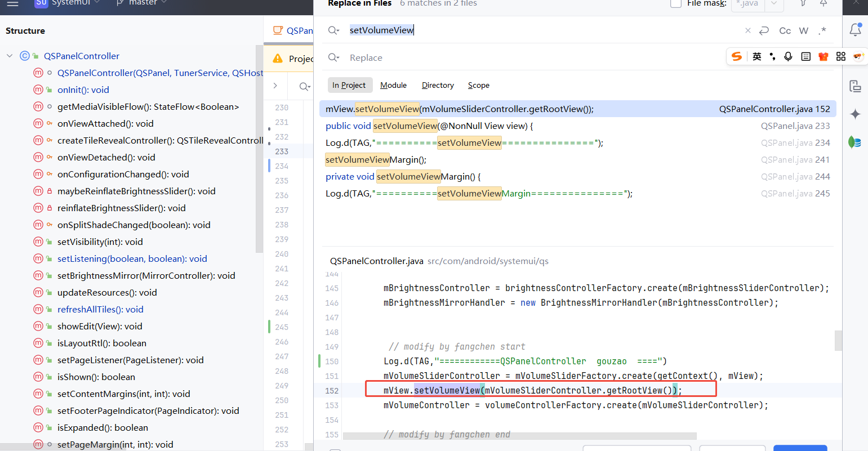Expand the editor find bar chevron
The height and width of the screenshot is (451, 868).
(275, 86)
